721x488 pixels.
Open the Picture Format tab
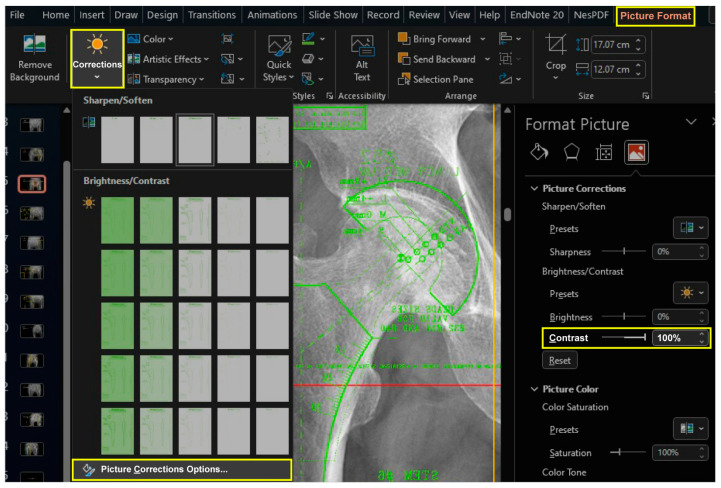(x=655, y=16)
